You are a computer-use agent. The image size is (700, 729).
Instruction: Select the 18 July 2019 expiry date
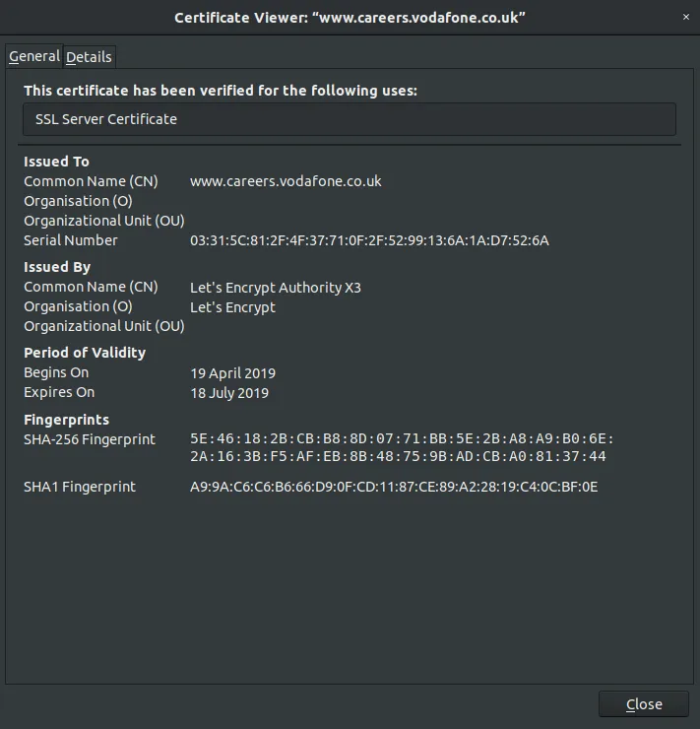(229, 393)
